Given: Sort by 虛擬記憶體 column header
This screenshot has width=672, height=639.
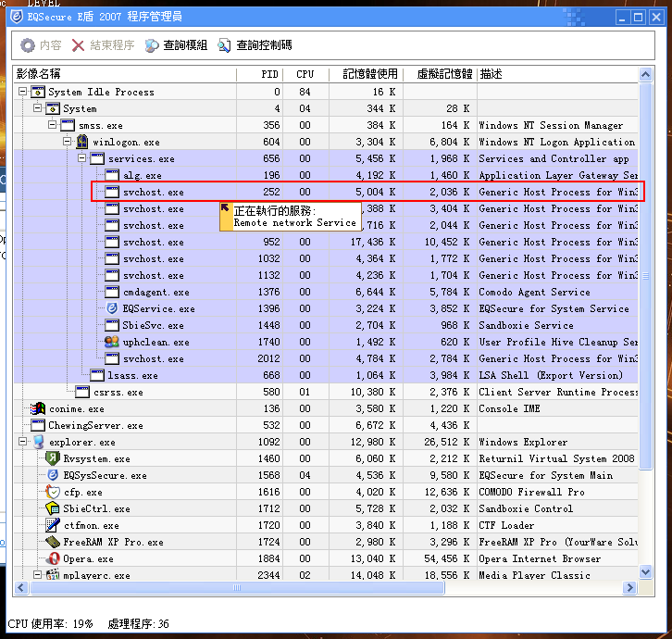Looking at the screenshot, I should (x=441, y=74).
